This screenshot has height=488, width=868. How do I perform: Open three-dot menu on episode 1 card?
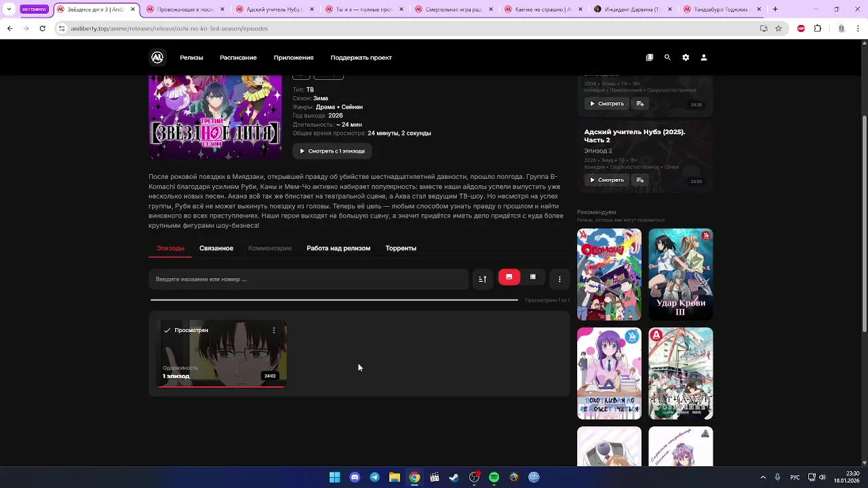[x=274, y=330]
